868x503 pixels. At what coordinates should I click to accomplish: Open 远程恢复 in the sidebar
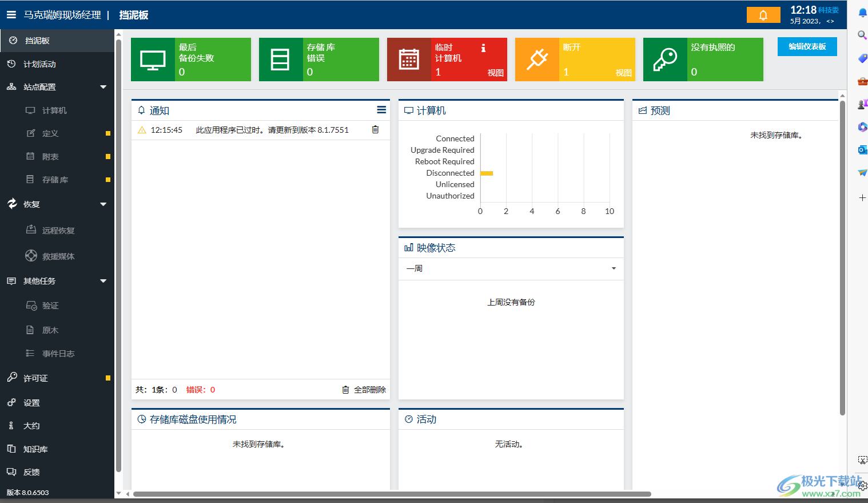[58, 231]
